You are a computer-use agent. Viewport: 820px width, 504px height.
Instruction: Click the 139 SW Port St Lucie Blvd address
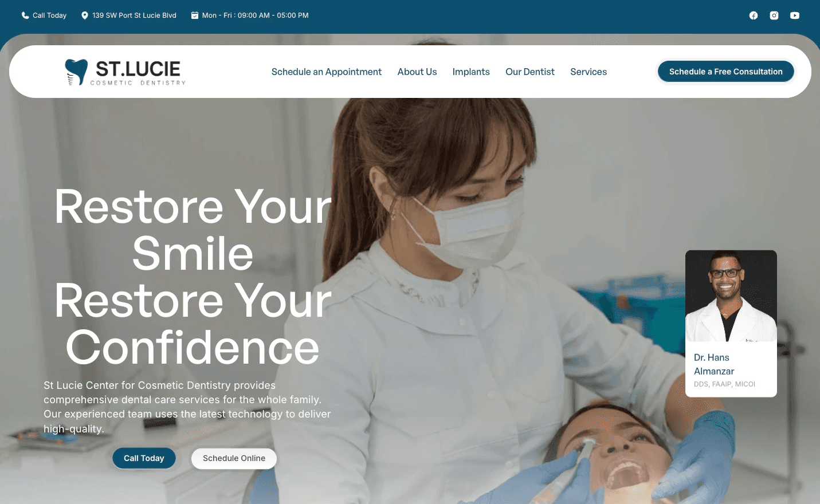(x=134, y=15)
